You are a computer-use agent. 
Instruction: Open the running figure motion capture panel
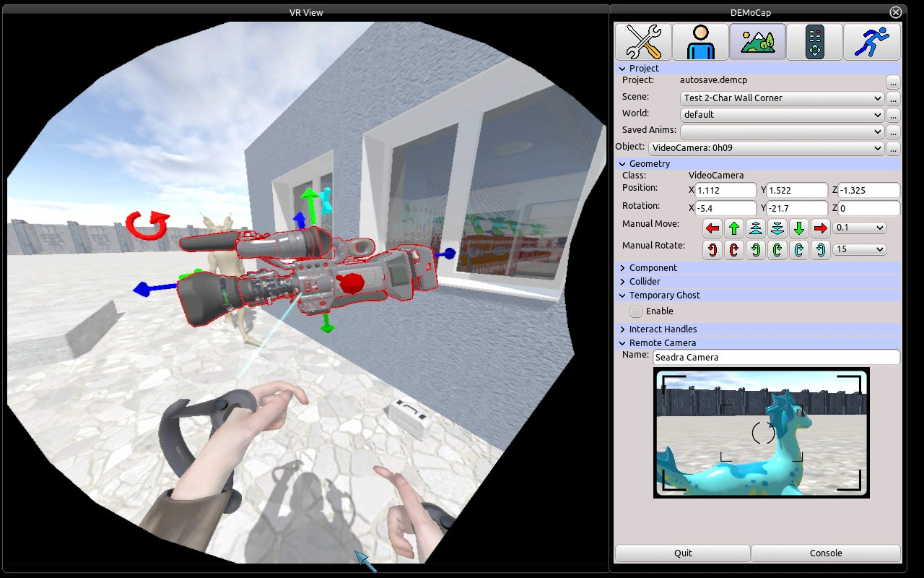(871, 42)
